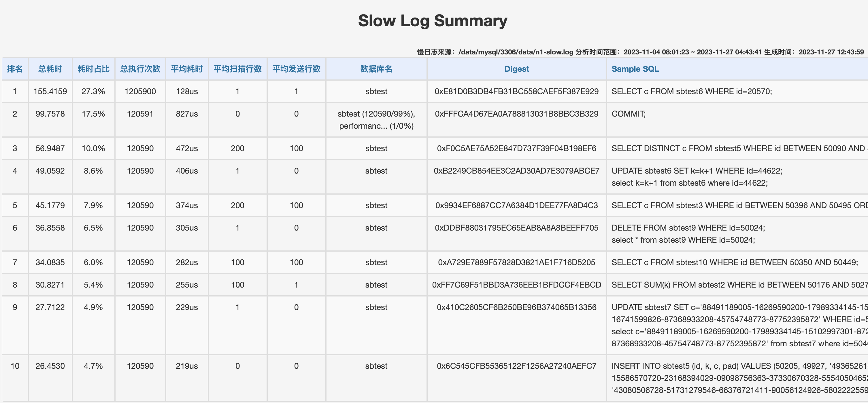Select digest 0x9934EF6887CC7A6384D1DEE77FA8D4C3 in row 5

click(x=516, y=205)
